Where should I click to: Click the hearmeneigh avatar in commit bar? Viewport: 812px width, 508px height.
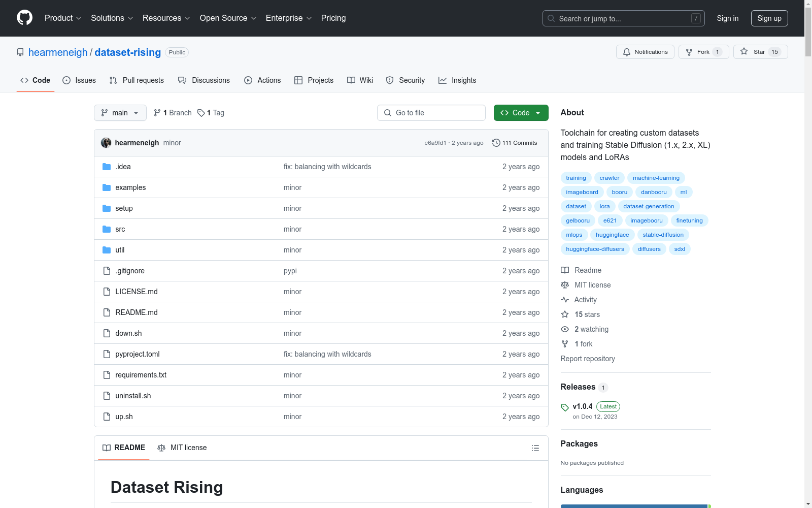point(106,143)
